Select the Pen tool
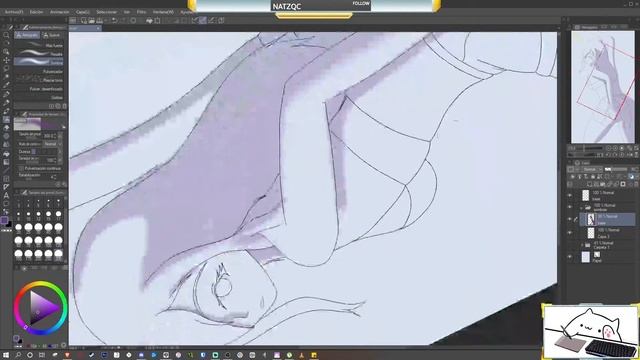The image size is (640, 360). (x=6, y=94)
